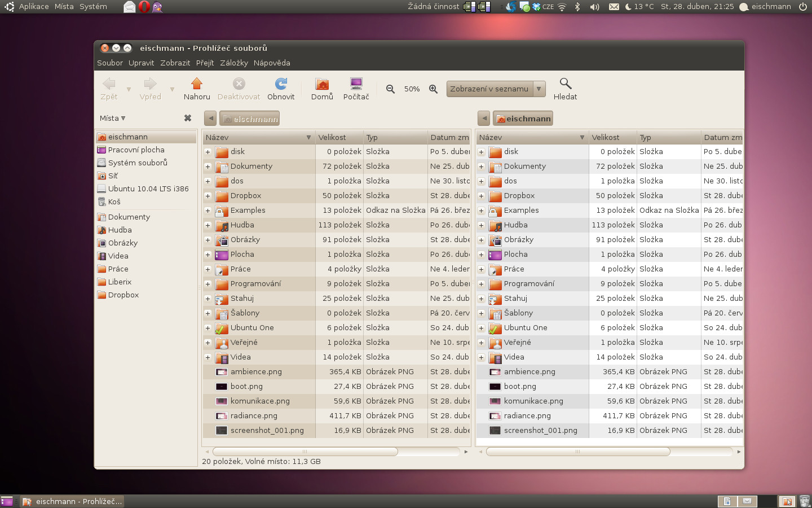The width and height of the screenshot is (812, 508).
Task: Select radiance.png in the left pane
Action: 254,416
